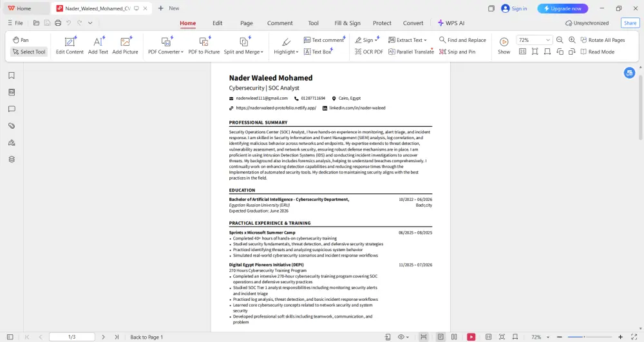Viewport: 644px width, 342px height.
Task: Click the Upgrade now button
Action: [x=563, y=8]
